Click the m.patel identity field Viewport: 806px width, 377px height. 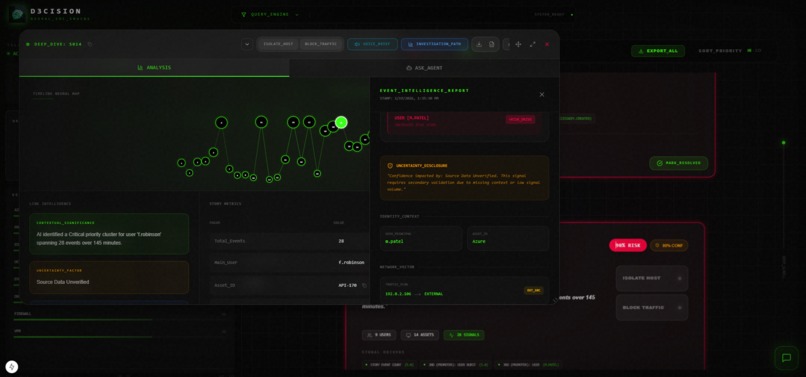tap(421, 238)
